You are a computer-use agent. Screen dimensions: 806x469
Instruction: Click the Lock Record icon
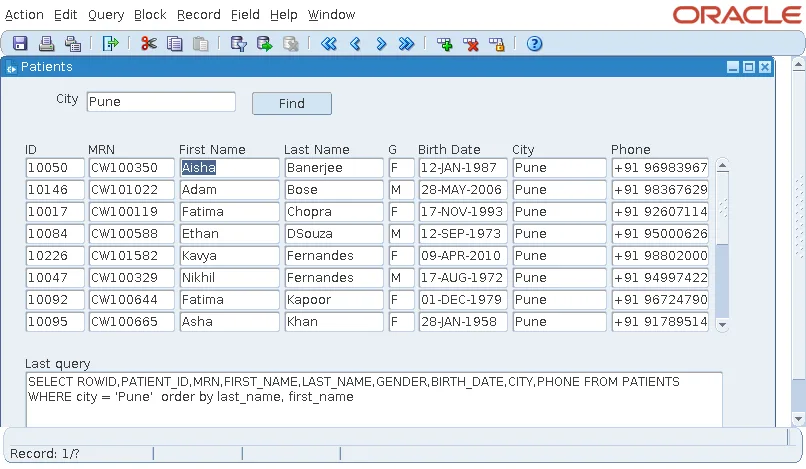pyautogui.click(x=497, y=44)
